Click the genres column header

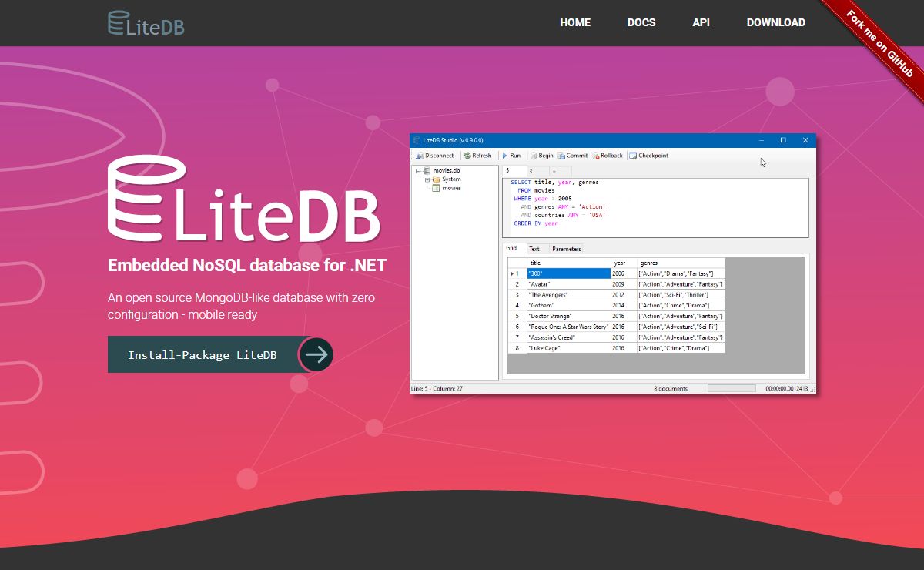coord(681,263)
